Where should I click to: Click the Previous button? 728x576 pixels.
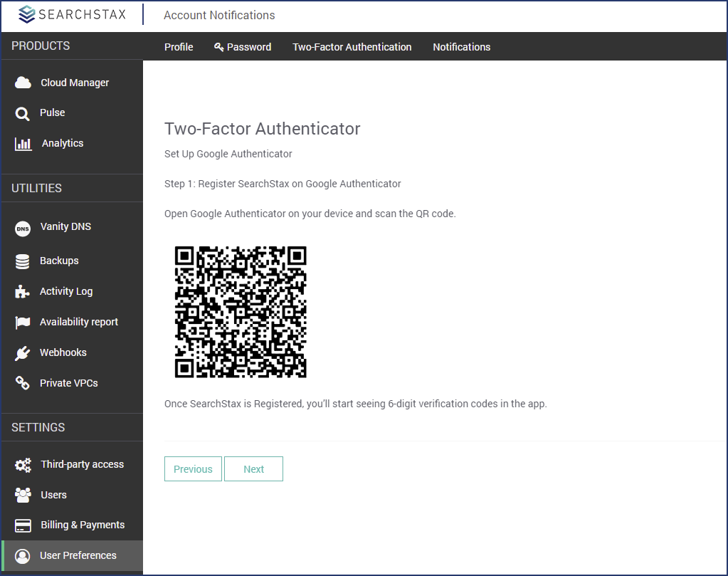point(193,468)
